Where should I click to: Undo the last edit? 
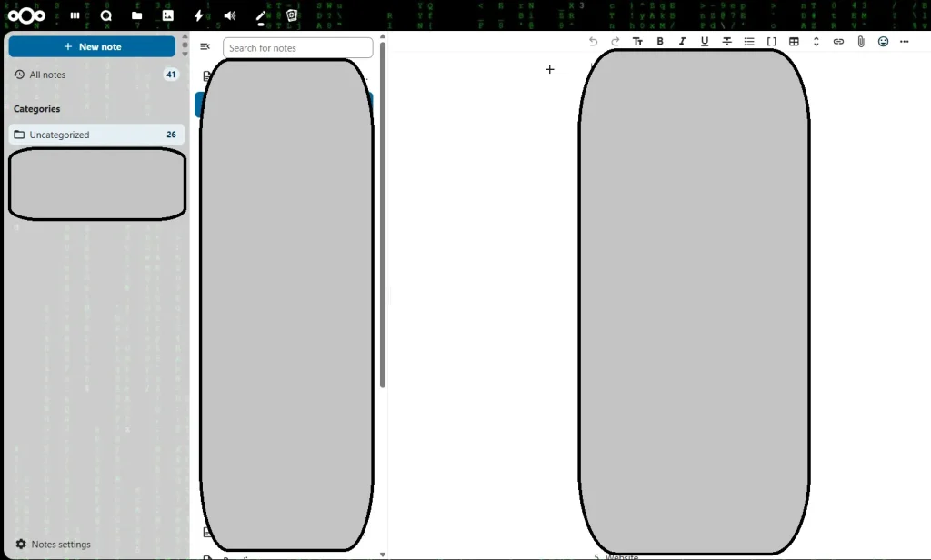coord(593,42)
